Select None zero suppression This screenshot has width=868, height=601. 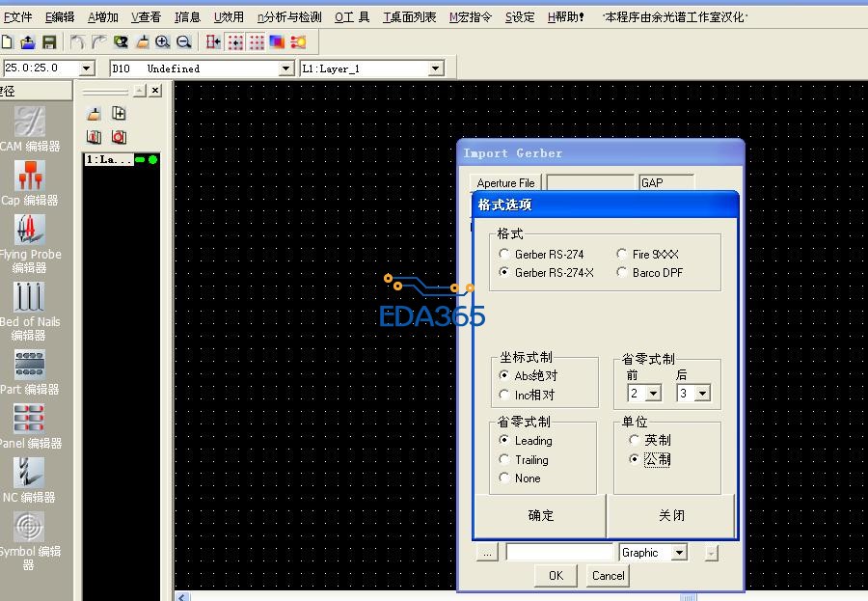[503, 478]
